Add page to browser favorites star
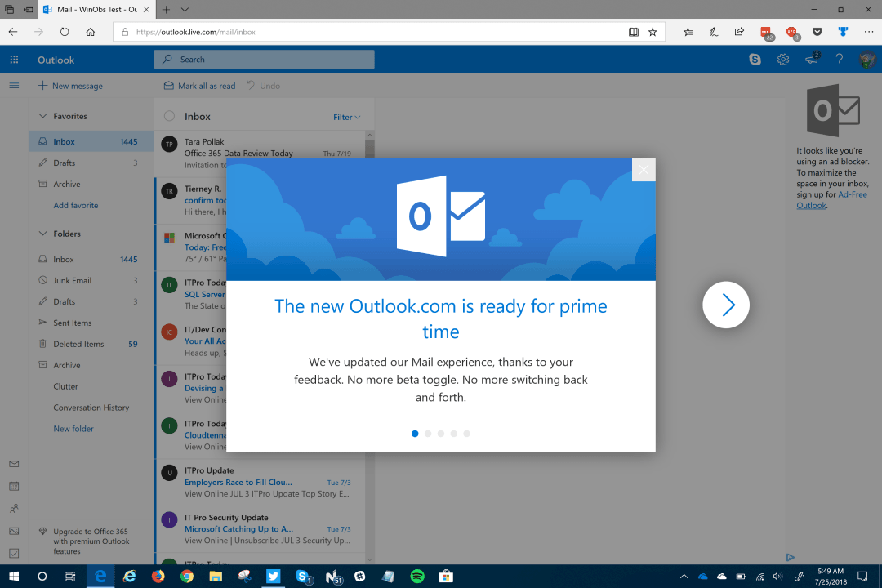The height and width of the screenshot is (588, 882). tap(653, 32)
